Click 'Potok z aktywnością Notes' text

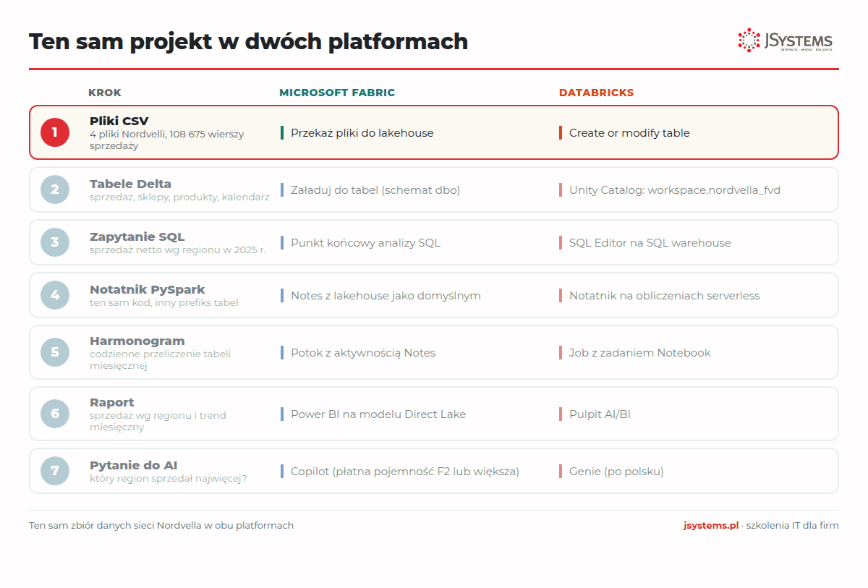[363, 353]
